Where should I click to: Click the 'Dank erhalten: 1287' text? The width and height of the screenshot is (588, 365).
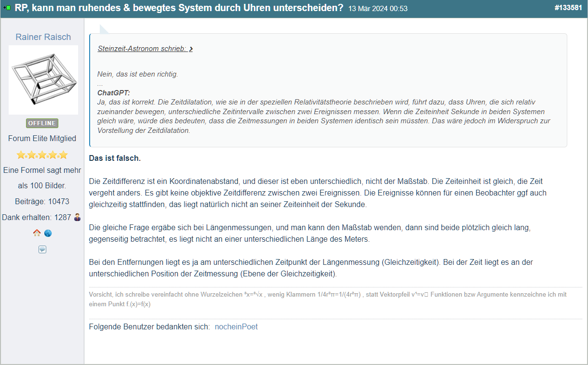[37, 217]
